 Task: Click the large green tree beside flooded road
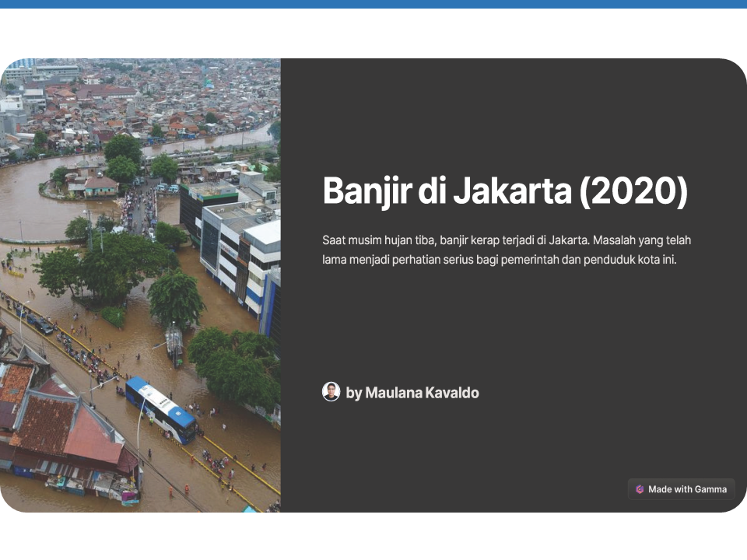[x=176, y=297]
